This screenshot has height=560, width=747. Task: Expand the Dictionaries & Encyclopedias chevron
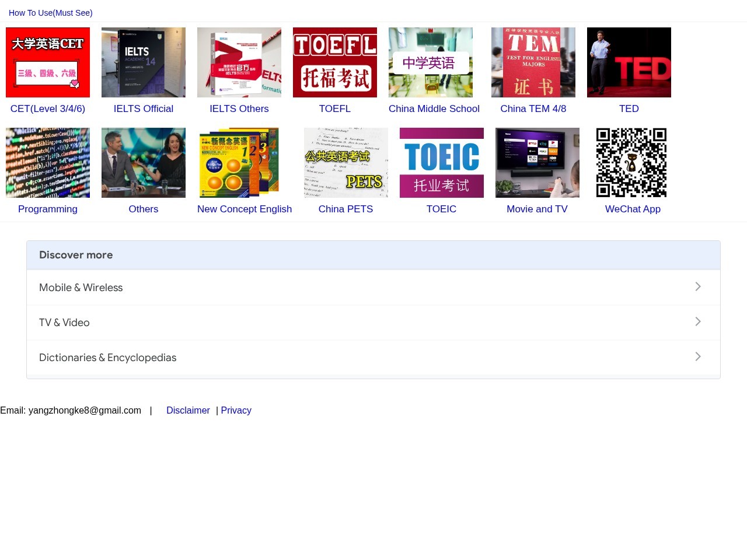point(698,356)
